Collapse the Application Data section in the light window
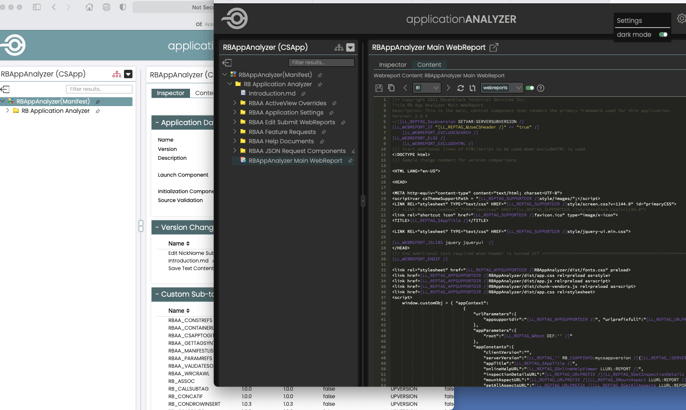 157,123
